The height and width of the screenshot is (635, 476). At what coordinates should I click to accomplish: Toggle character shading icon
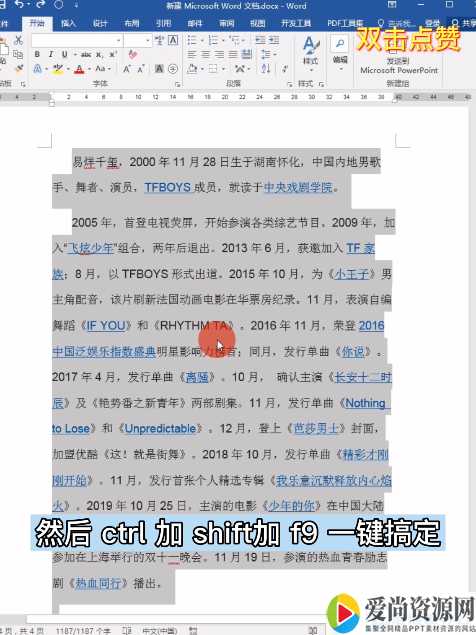pos(159,69)
